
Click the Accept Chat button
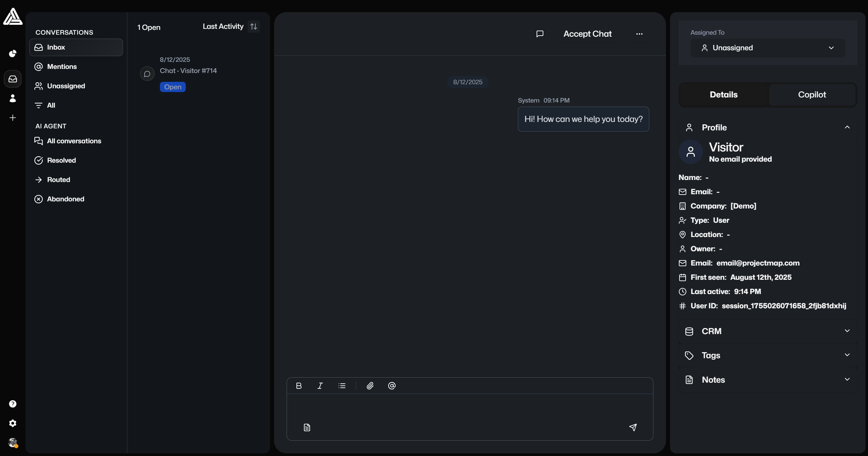587,34
